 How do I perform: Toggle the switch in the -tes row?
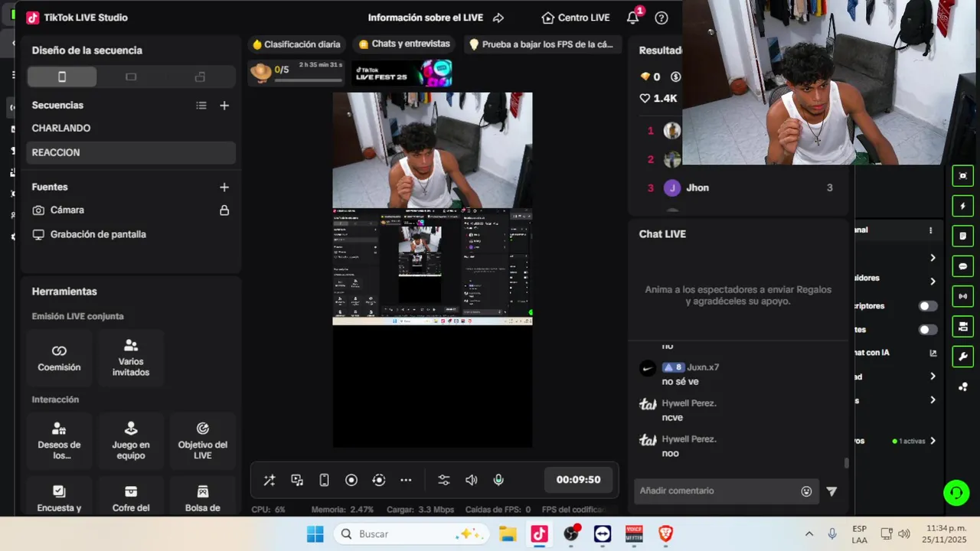click(x=928, y=330)
